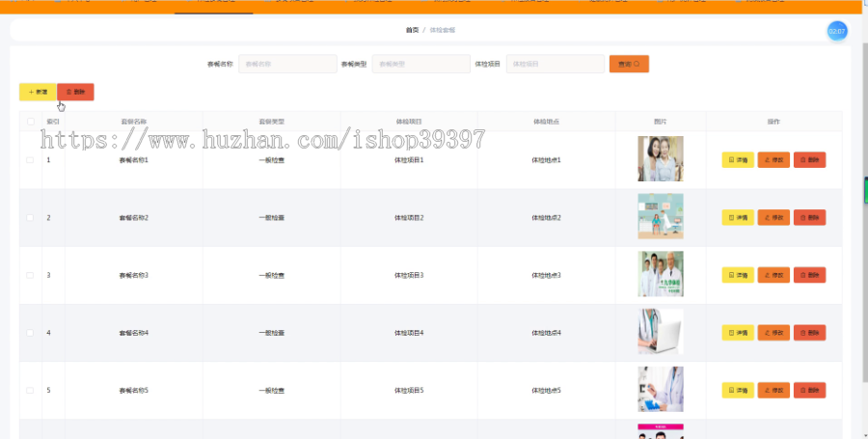Go to 首页 in the breadcrumb
868x439 pixels.
click(x=412, y=31)
